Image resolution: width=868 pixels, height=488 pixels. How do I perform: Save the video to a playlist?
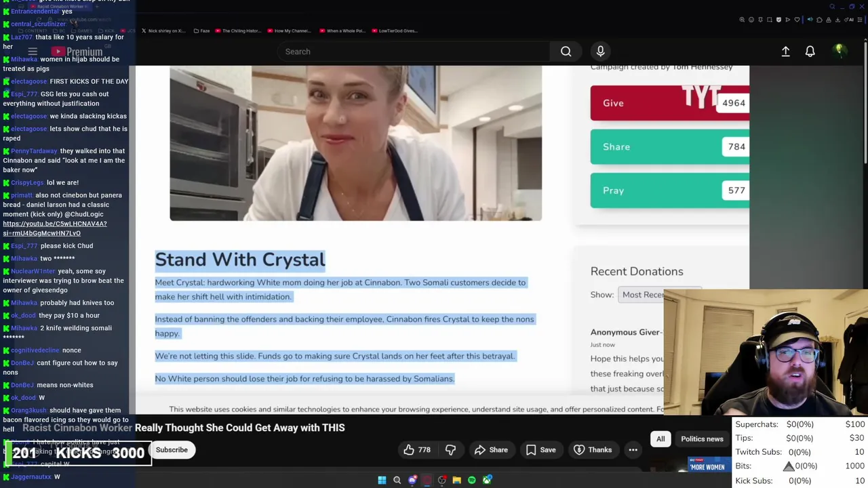click(x=541, y=450)
